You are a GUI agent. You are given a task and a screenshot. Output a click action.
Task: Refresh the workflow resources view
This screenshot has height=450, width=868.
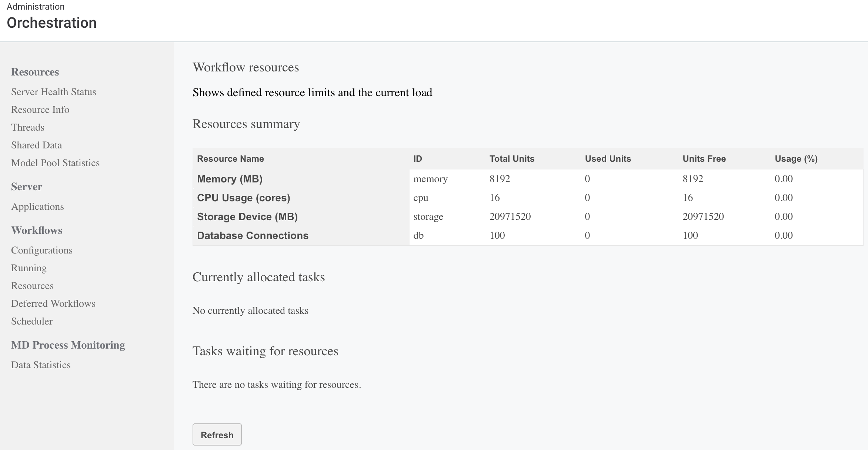coord(217,434)
